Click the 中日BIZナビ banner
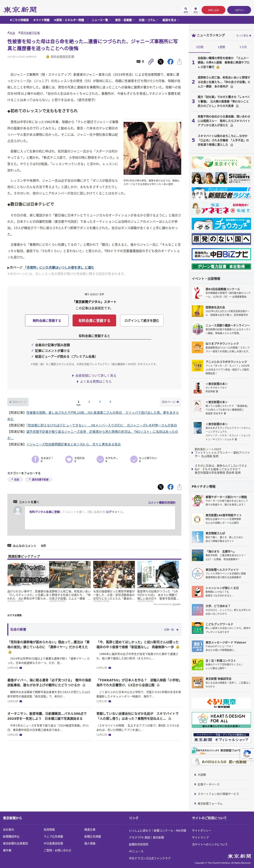The image size is (254, 868). point(221,254)
